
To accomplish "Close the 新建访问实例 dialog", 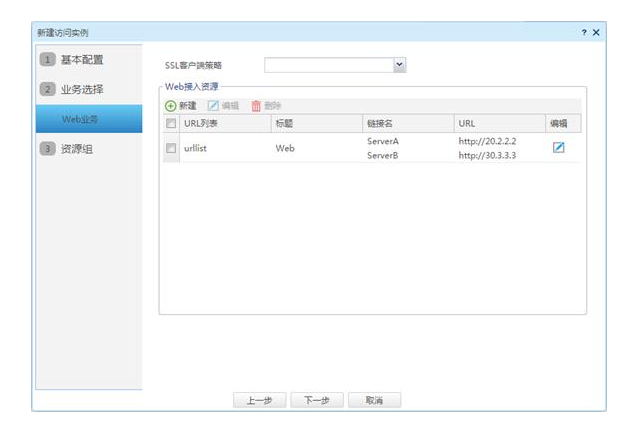I will [x=596, y=32].
